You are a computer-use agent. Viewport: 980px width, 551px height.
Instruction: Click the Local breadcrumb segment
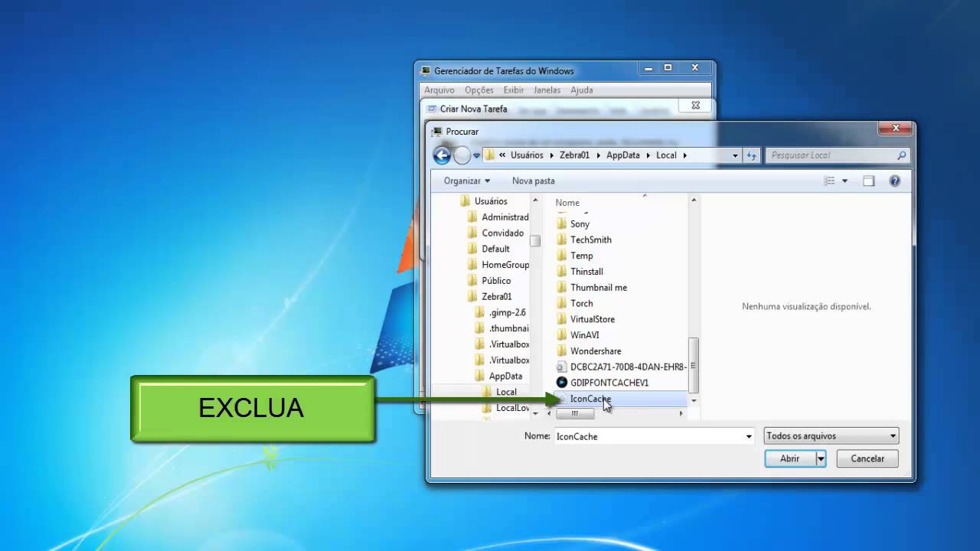pyautogui.click(x=666, y=155)
